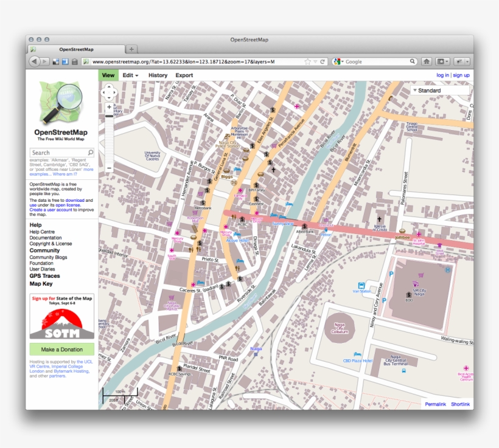Click the Naga railway station marker
The image size is (499, 448).
pos(256,354)
